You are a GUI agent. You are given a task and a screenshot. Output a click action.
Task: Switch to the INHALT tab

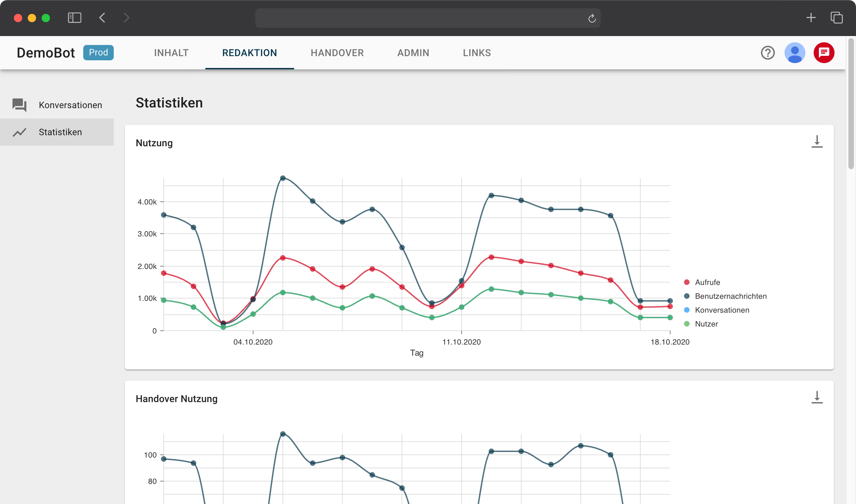coord(172,53)
